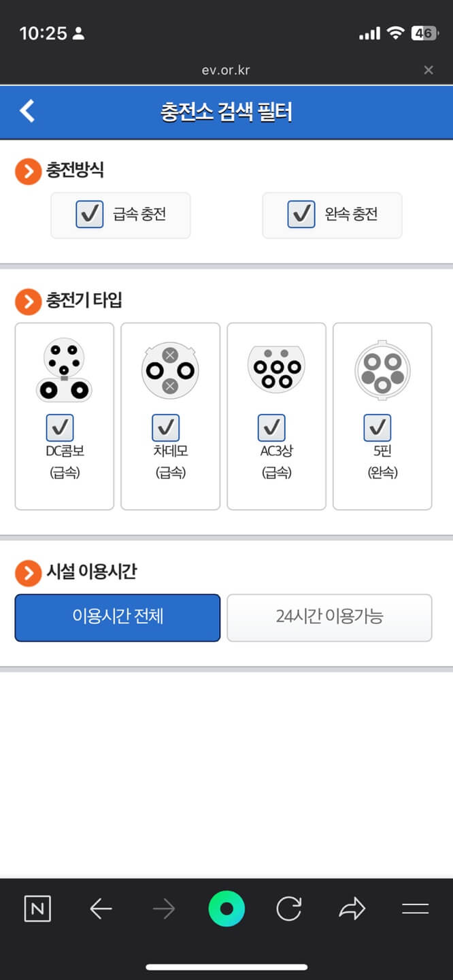Select the AC3상 connector plug icon

pos(276,367)
